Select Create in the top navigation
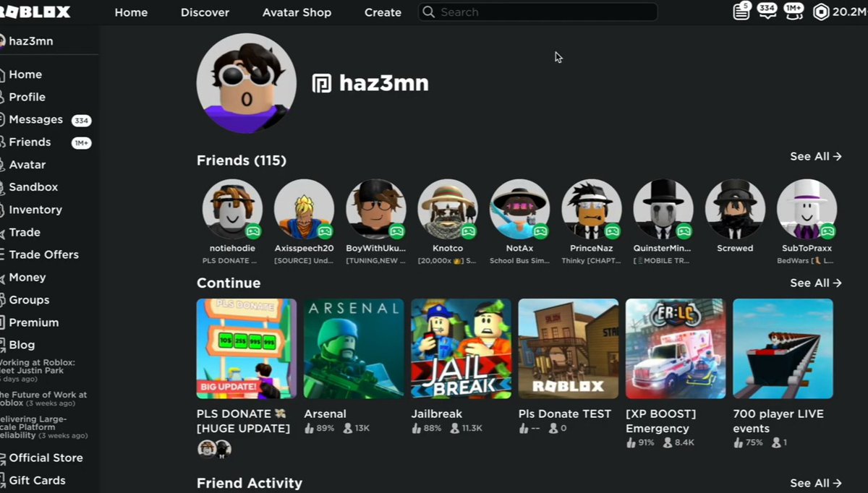The height and width of the screenshot is (493, 868). [x=383, y=12]
